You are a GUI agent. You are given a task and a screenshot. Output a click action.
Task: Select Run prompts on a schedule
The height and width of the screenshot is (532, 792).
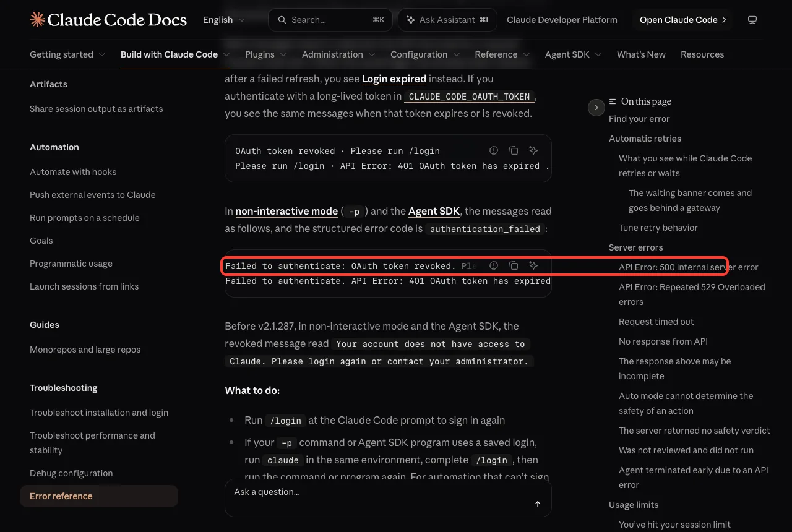[x=85, y=218]
